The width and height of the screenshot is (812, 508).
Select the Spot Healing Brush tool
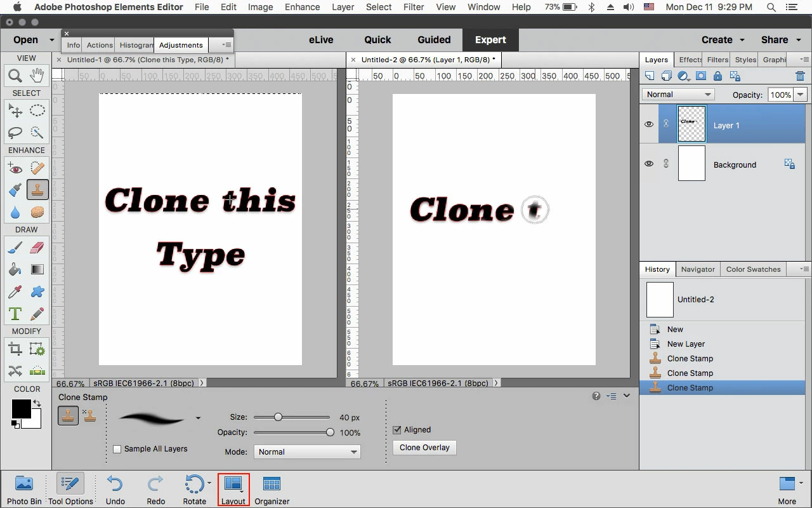[x=37, y=168]
